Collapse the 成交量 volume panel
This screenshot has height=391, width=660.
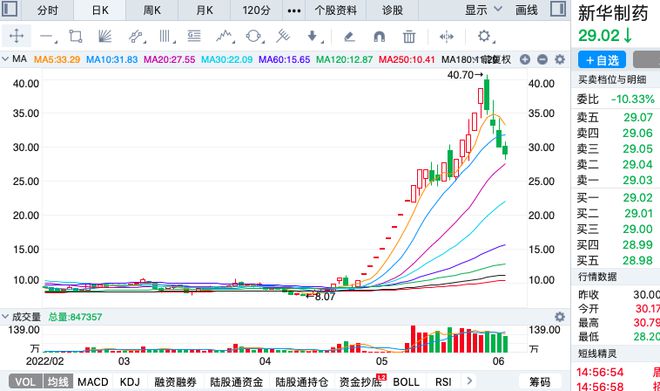[x=5, y=317]
